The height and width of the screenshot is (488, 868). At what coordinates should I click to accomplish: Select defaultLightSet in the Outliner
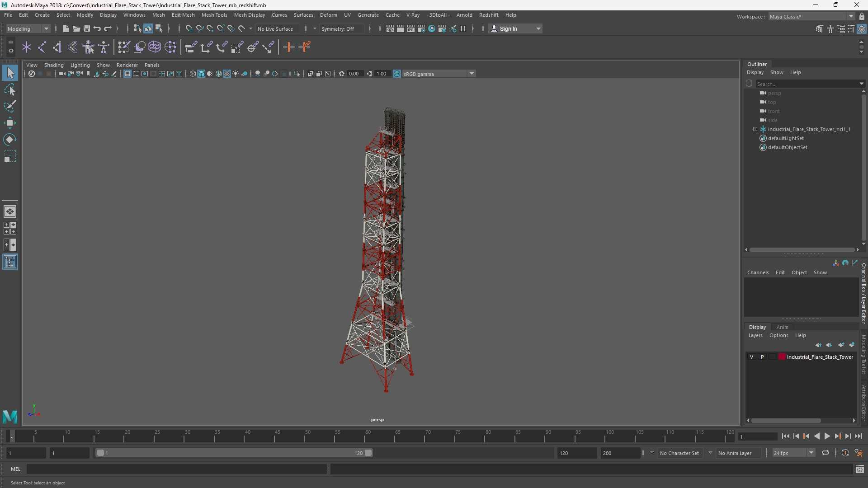click(786, 138)
